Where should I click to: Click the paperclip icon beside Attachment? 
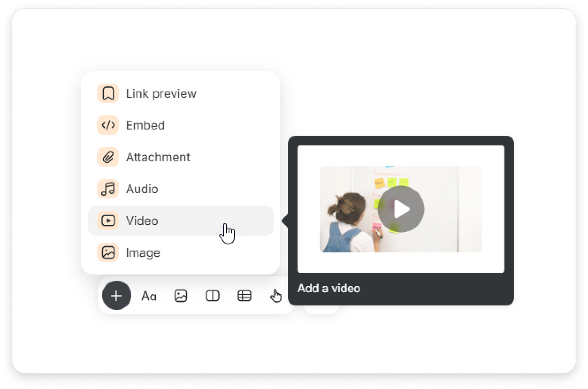tap(108, 157)
